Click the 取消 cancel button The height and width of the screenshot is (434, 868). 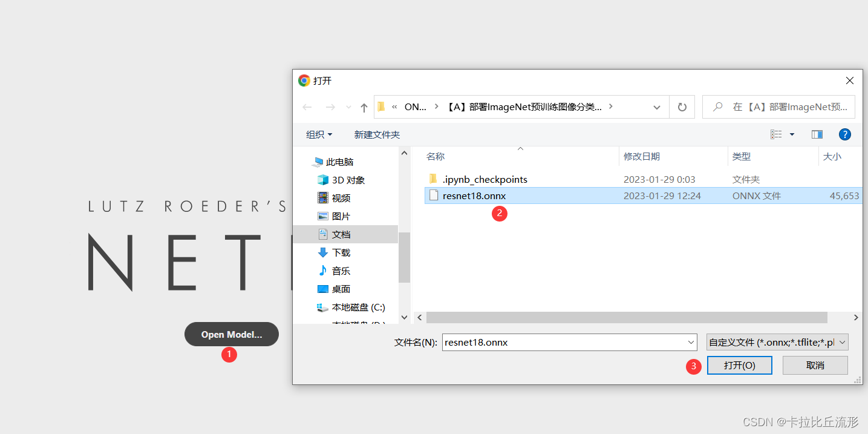(815, 365)
